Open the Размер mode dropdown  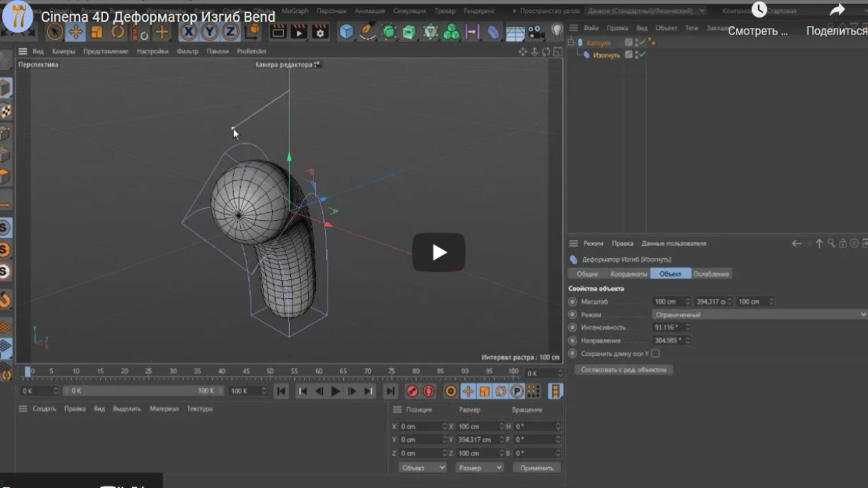pos(479,468)
